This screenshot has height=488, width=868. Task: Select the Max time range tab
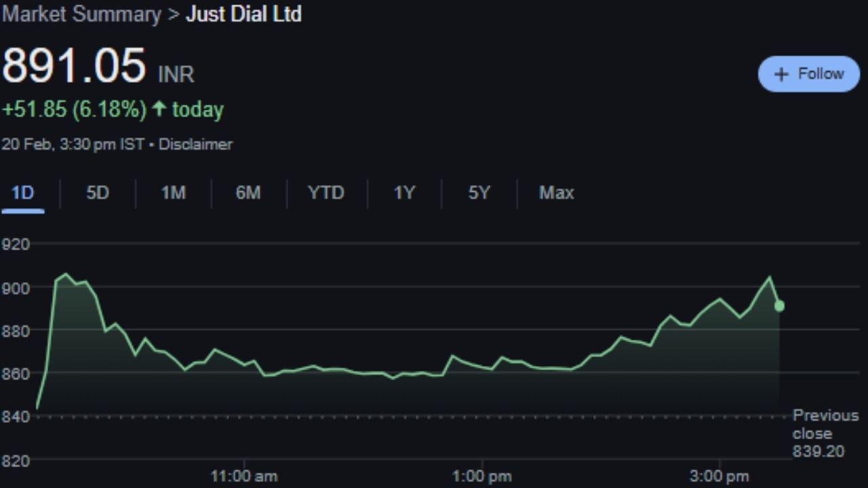(556, 193)
